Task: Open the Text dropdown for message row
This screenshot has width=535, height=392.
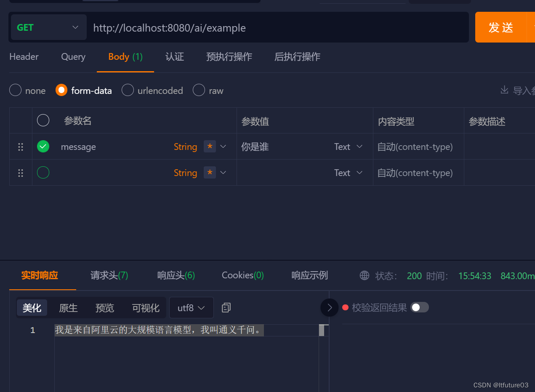Action: click(349, 147)
